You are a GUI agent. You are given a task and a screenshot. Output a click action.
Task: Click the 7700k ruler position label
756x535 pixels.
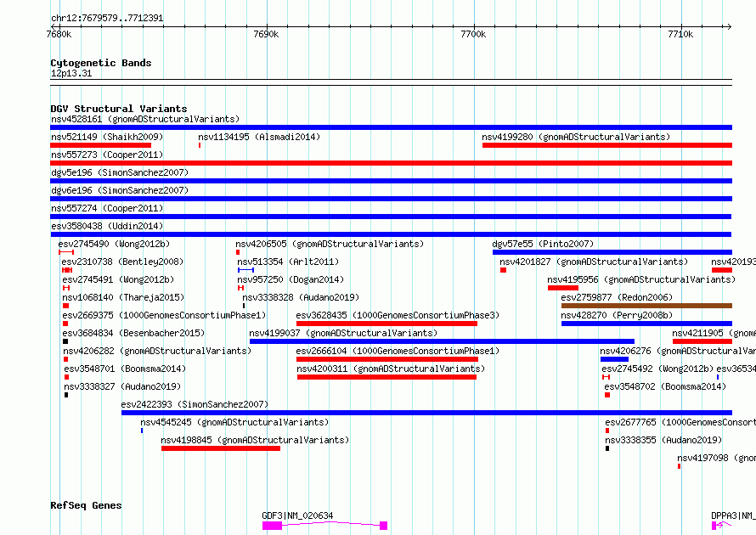point(473,34)
